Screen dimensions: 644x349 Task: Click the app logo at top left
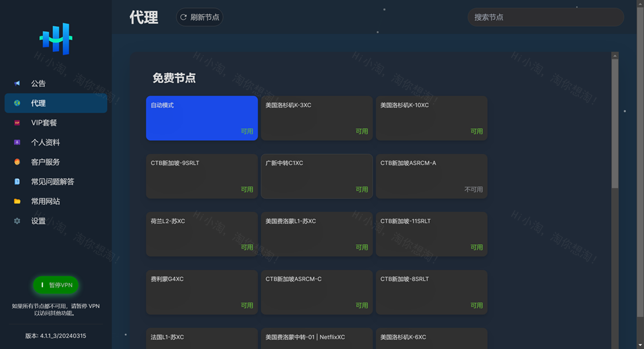tap(56, 39)
